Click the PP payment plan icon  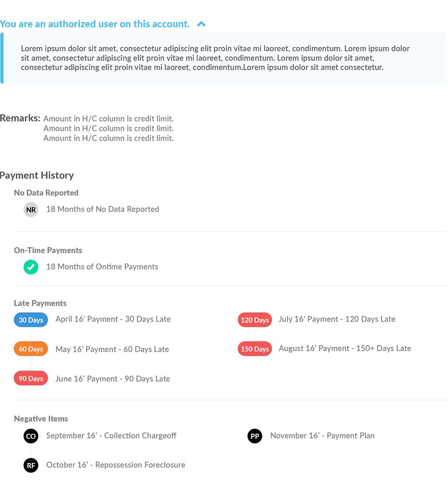tap(255, 436)
